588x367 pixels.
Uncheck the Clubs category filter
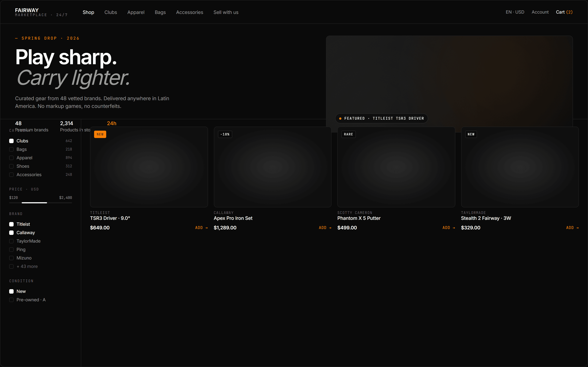coord(11,141)
